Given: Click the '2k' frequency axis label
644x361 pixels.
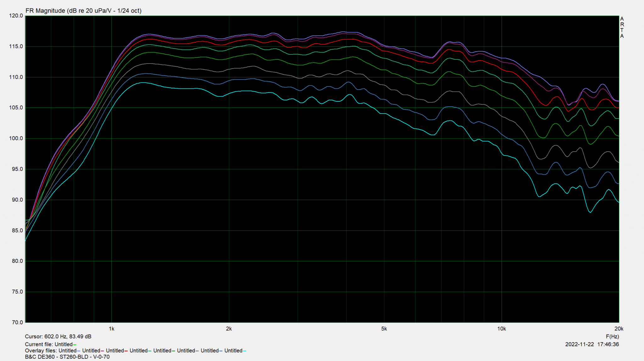Looking at the screenshot, I should pos(229,329).
